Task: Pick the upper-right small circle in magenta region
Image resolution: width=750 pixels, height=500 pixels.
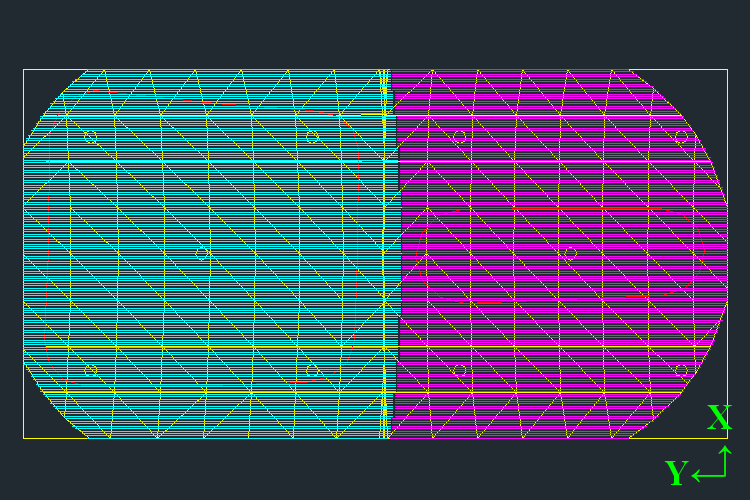Action: (681, 137)
